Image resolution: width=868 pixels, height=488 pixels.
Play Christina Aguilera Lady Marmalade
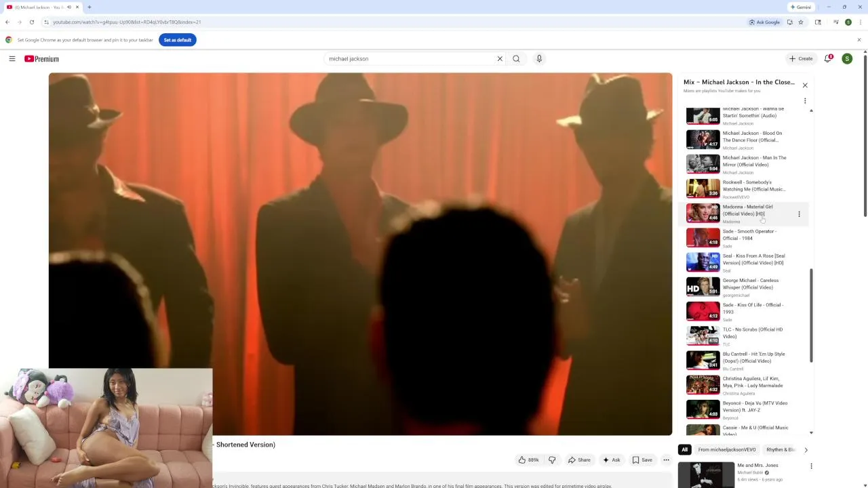tap(744, 385)
